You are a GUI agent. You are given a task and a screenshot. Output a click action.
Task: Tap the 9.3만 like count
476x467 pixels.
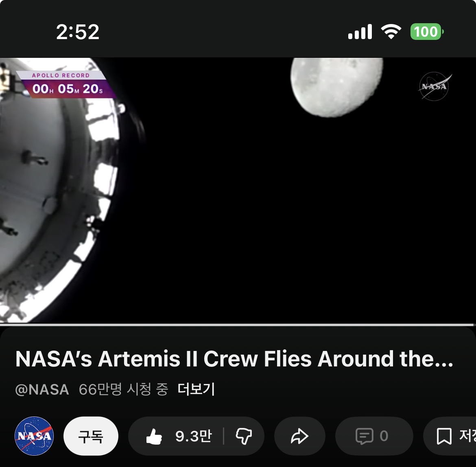(x=193, y=436)
